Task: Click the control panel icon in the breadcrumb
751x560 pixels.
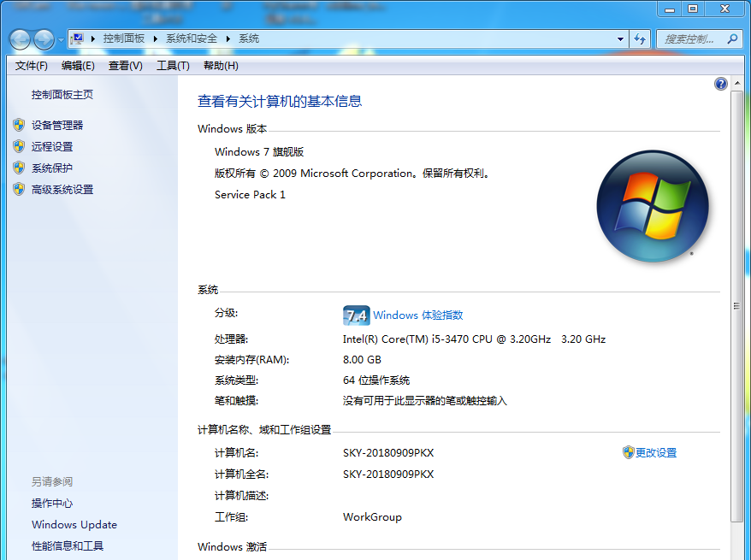Action: point(80,38)
